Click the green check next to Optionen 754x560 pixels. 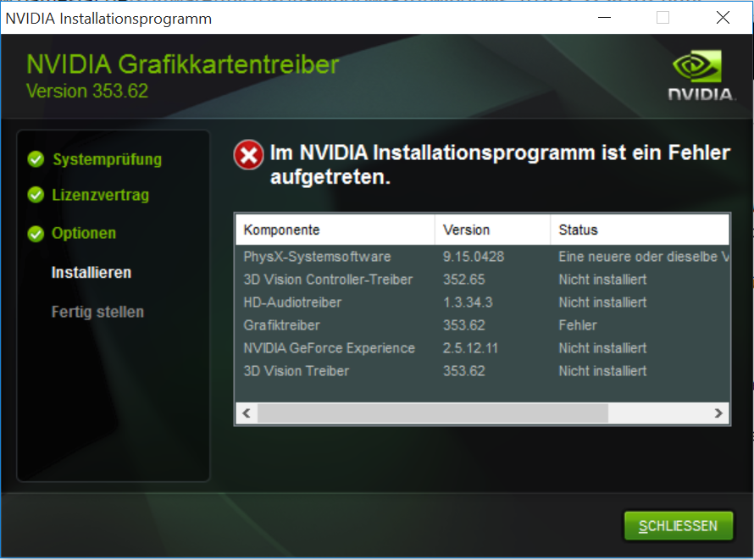pos(36,234)
